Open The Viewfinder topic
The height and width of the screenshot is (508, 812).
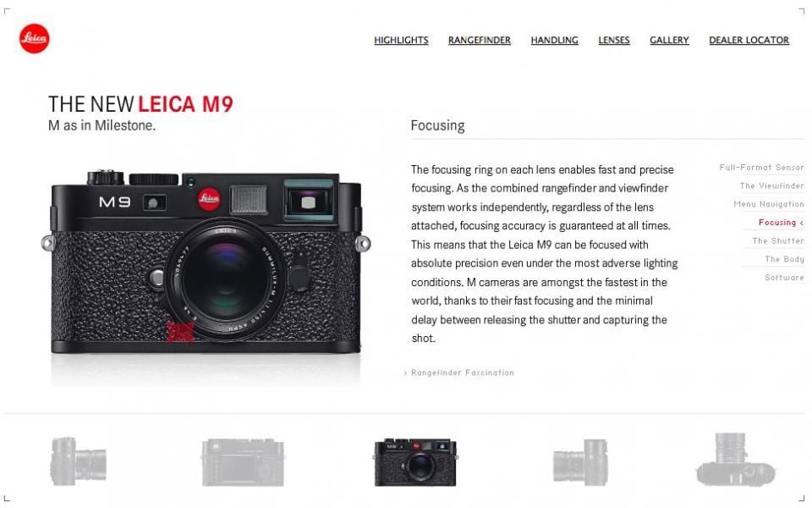click(771, 185)
